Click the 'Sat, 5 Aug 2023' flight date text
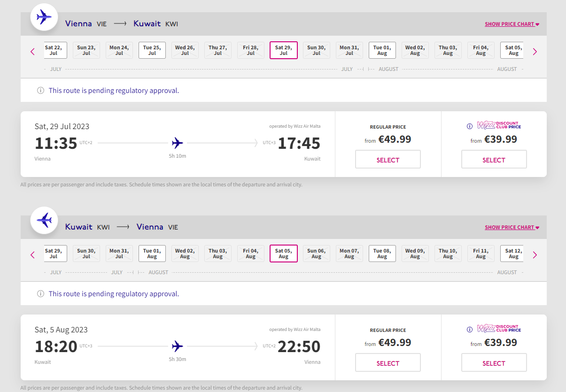Viewport: 566px width, 392px height. click(x=61, y=330)
